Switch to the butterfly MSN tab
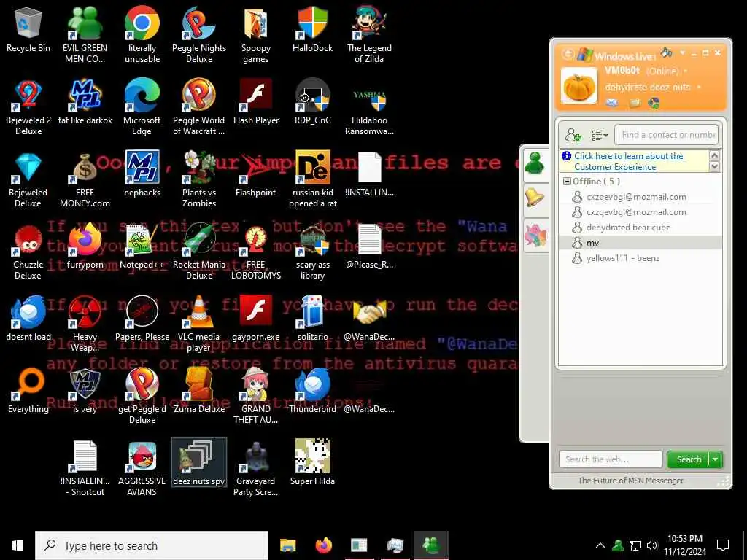747x560 pixels. (535, 235)
